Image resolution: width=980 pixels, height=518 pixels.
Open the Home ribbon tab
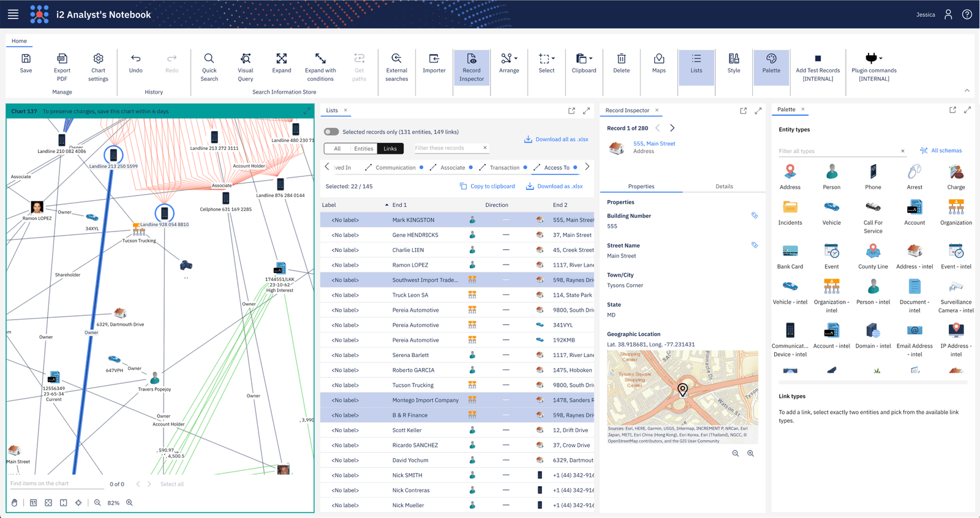19,41
